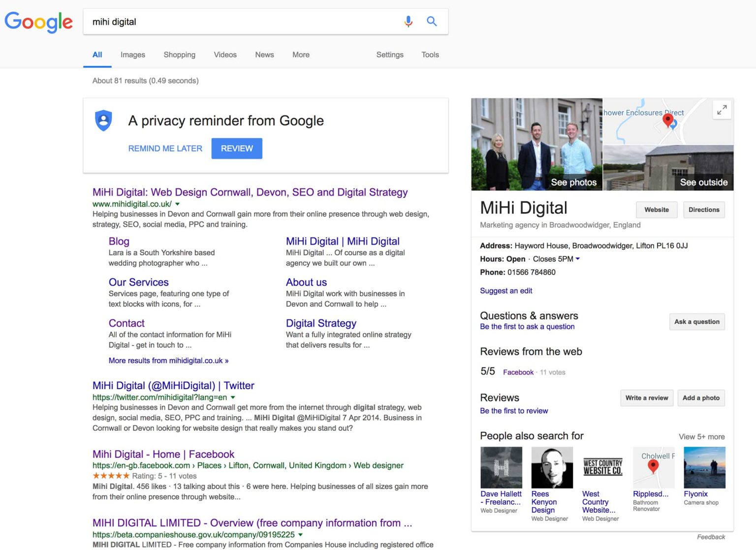Open MiHi Digital Twitter result

pos(173,386)
